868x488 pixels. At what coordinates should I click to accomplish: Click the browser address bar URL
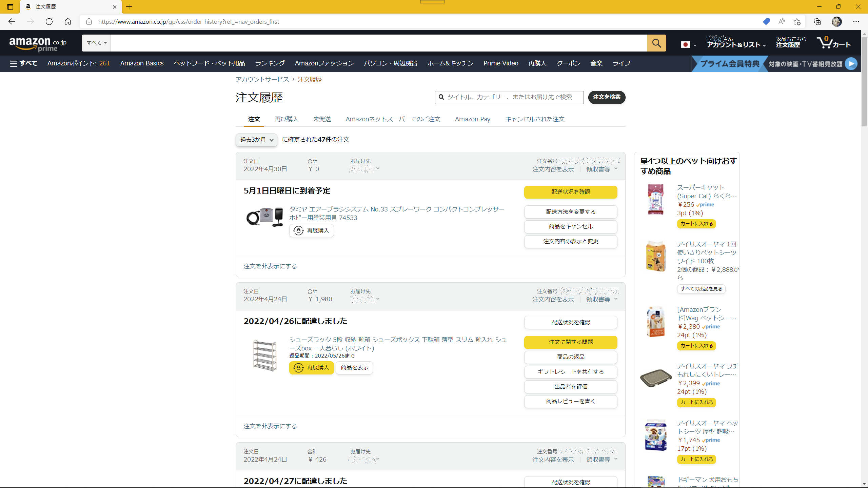click(x=189, y=22)
